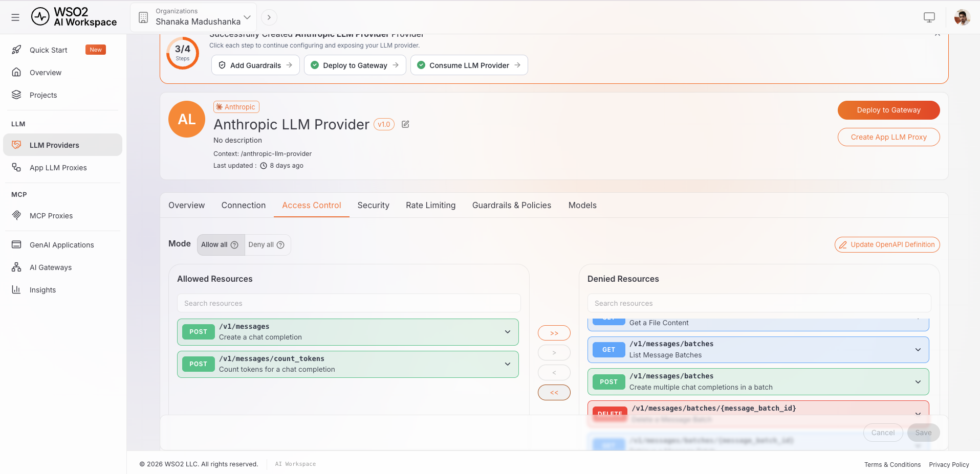The image size is (980, 474).
Task: Click the WSO2 AI Workspace logo
Action: point(74,17)
